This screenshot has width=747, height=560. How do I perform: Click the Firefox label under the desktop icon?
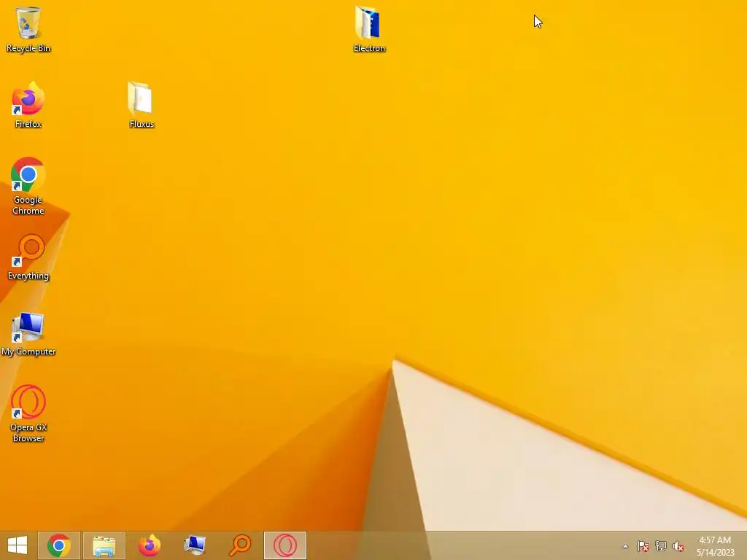28,124
